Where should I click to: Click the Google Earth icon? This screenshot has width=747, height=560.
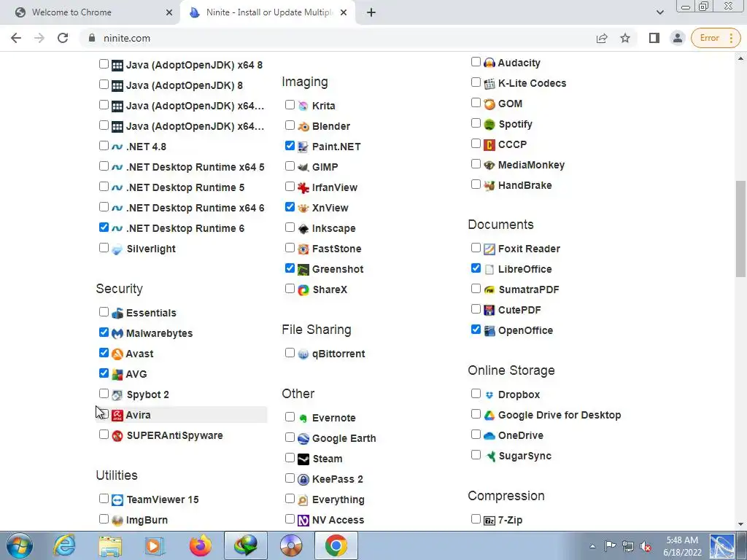click(x=303, y=438)
